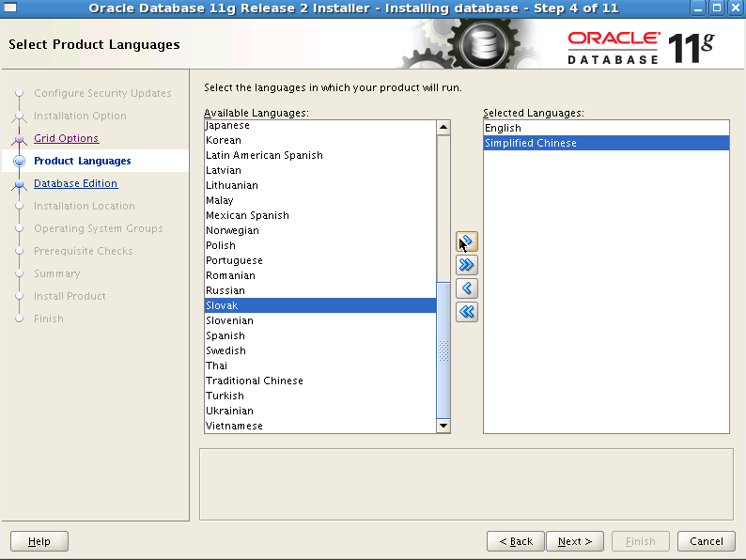Screen dimensions: 746x560
Task: Click the Installation Option step
Action: pyautogui.click(x=80, y=116)
